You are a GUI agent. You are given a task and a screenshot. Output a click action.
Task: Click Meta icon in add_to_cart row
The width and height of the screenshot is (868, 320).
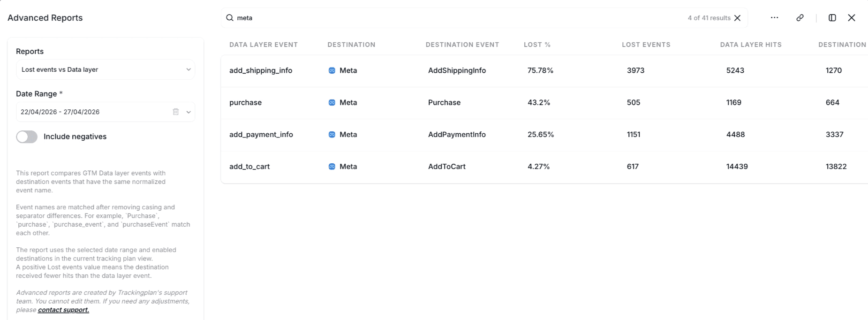coord(332,167)
